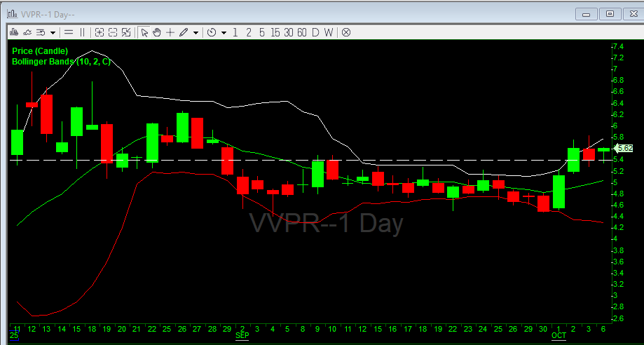Select the horizontal lines tool
This screenshot has height=345, width=644.
tap(69, 32)
